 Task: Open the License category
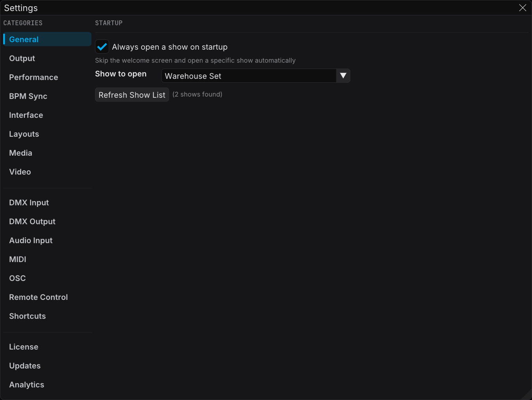point(47,347)
